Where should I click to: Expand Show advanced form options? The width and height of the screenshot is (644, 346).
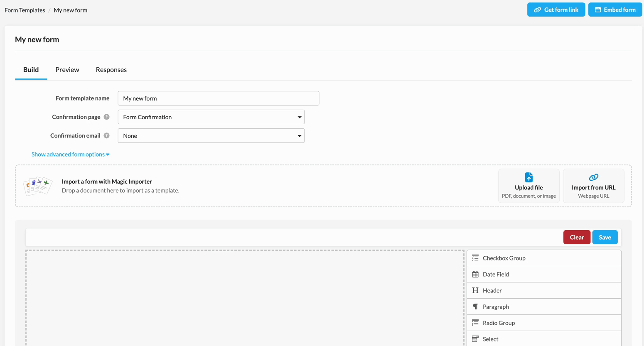tap(70, 154)
